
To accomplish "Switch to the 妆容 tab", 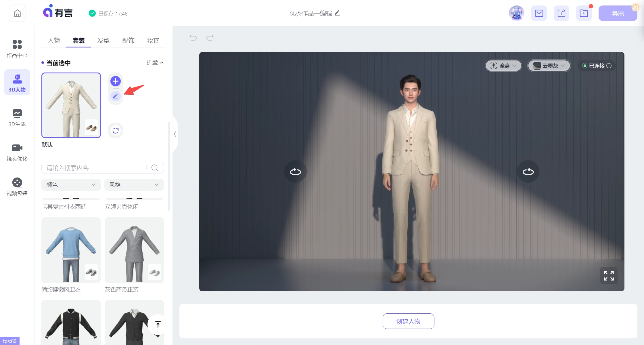I will pyautogui.click(x=153, y=40).
